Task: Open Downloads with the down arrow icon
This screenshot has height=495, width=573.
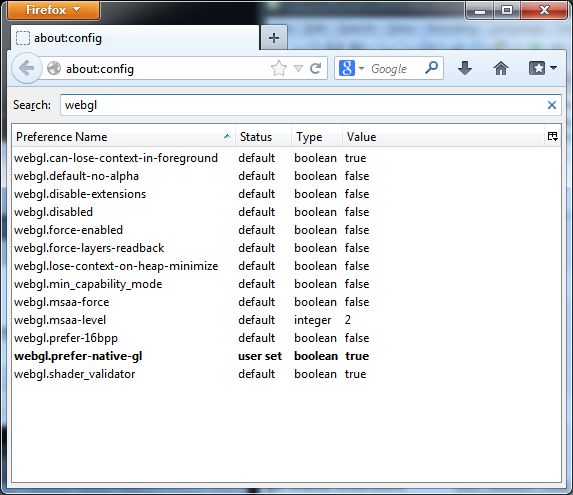Action: (465, 68)
